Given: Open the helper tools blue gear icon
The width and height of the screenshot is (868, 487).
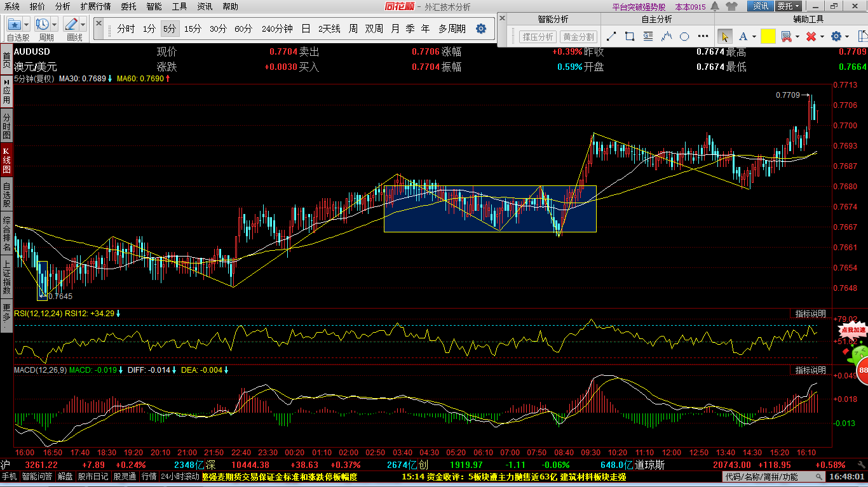Looking at the screenshot, I should [x=836, y=36].
